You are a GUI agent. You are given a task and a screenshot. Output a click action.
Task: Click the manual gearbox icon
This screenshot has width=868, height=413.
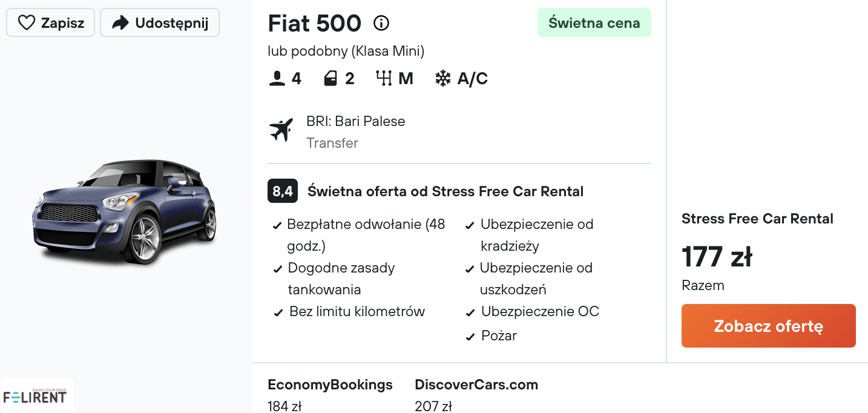(384, 79)
